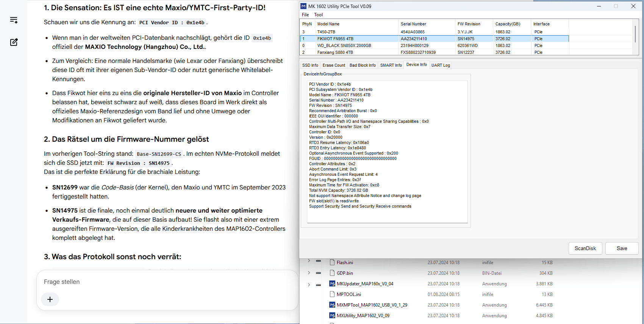The width and height of the screenshot is (644, 324).
Task: Click the MXUtility_MAP1602_V0_09 application icon
Action: [x=332, y=315]
